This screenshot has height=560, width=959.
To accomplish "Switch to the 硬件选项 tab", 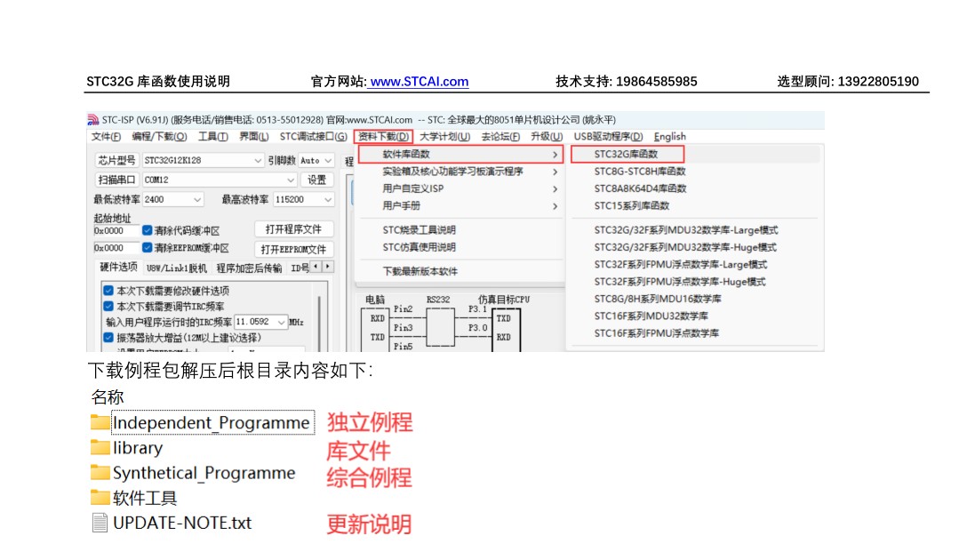I will point(118,268).
